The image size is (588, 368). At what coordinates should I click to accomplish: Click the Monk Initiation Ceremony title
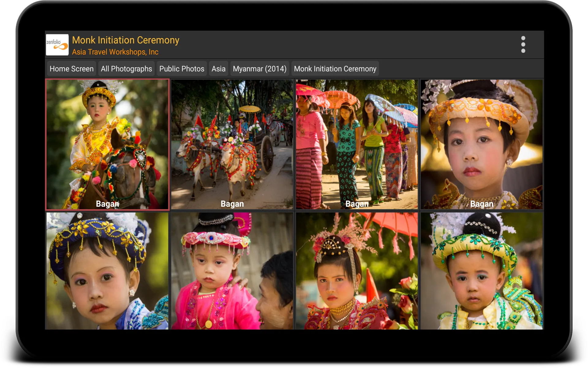coord(126,40)
